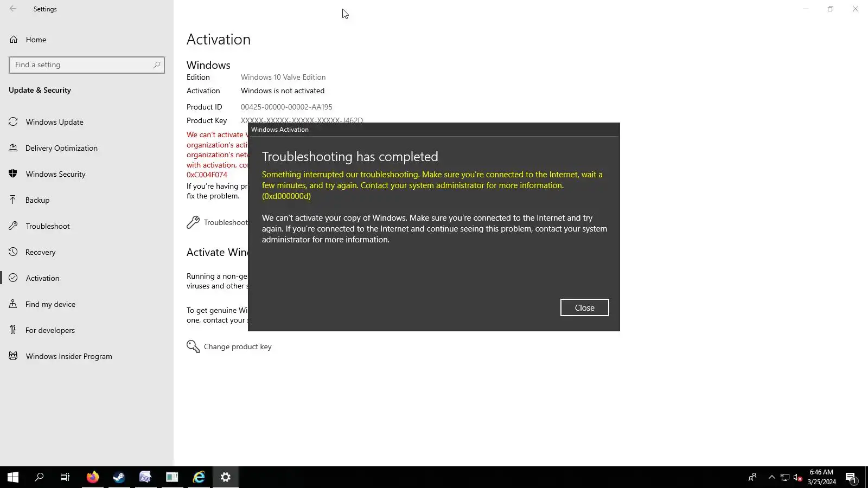Open Windows Update settings
The width and height of the screenshot is (868, 488).
tap(55, 122)
